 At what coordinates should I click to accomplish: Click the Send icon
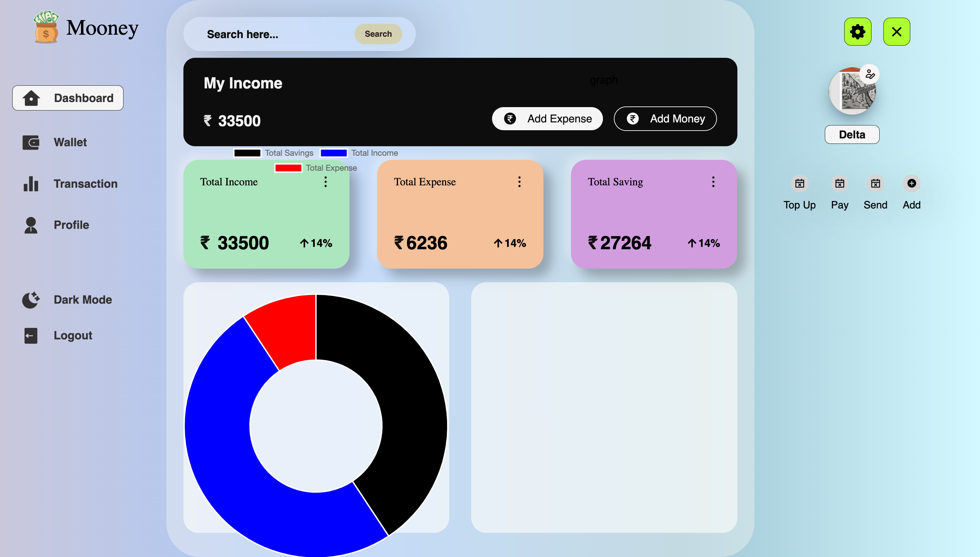coord(875,183)
